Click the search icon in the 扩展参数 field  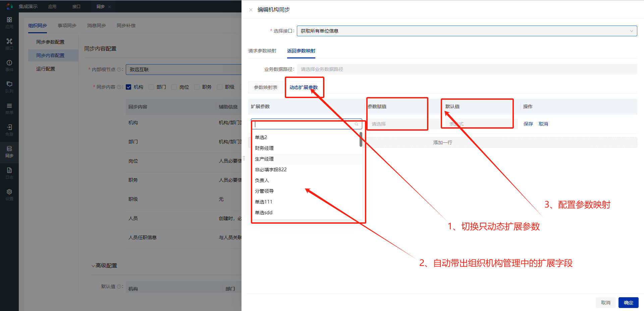pos(357,124)
